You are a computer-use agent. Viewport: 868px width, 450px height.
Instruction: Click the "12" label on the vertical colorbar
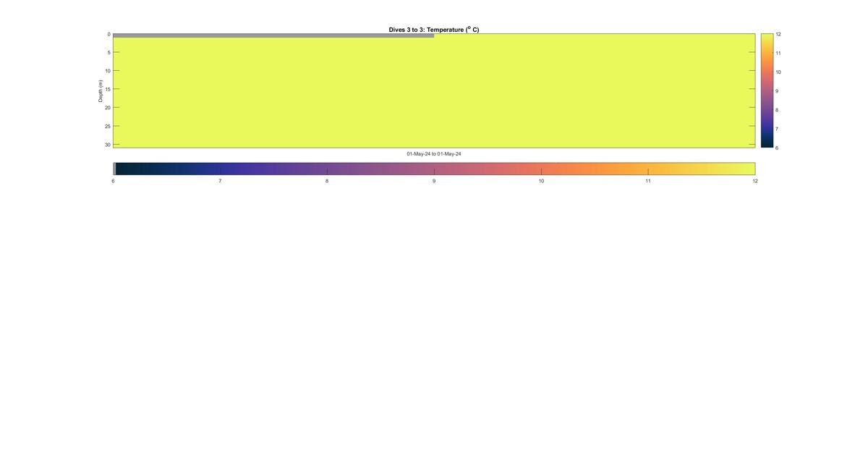778,34
